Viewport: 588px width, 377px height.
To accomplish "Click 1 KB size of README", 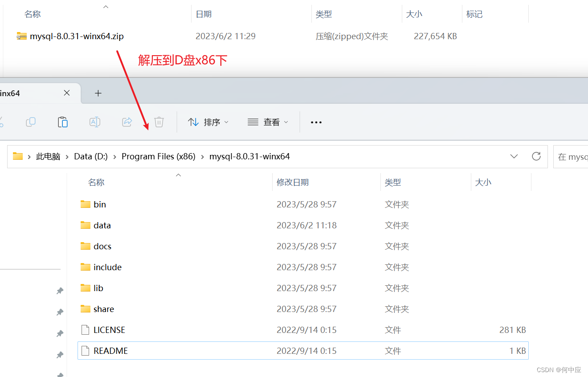I will pyautogui.click(x=518, y=351).
